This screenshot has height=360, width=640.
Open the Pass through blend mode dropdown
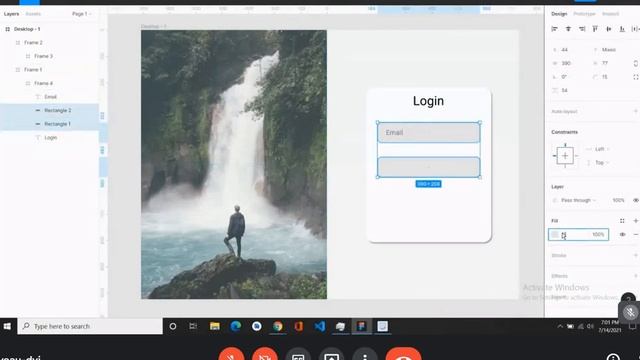(x=578, y=200)
